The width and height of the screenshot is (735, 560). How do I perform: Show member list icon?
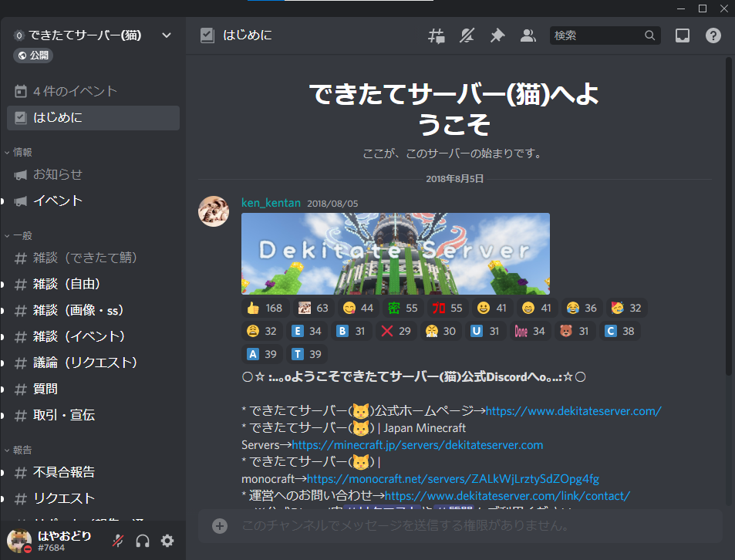(x=528, y=35)
